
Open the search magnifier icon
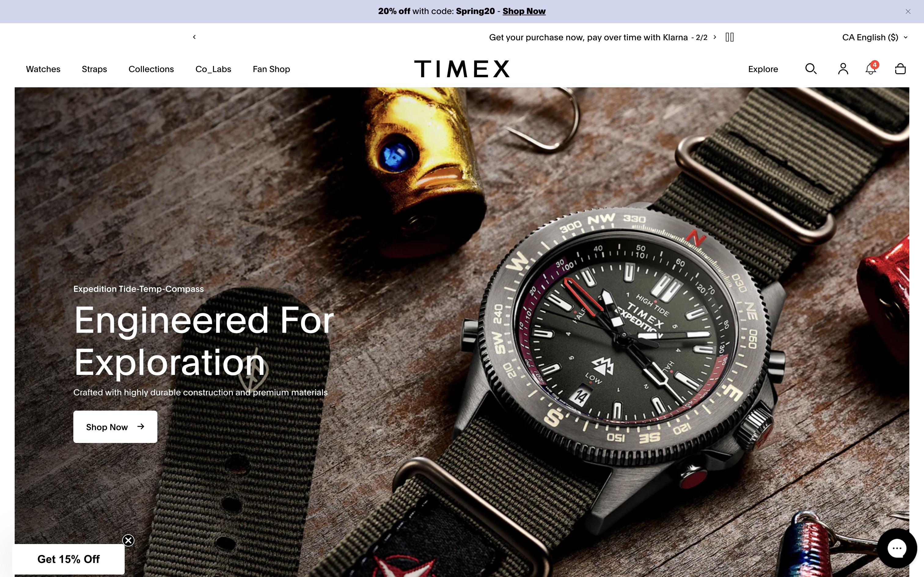tap(811, 69)
